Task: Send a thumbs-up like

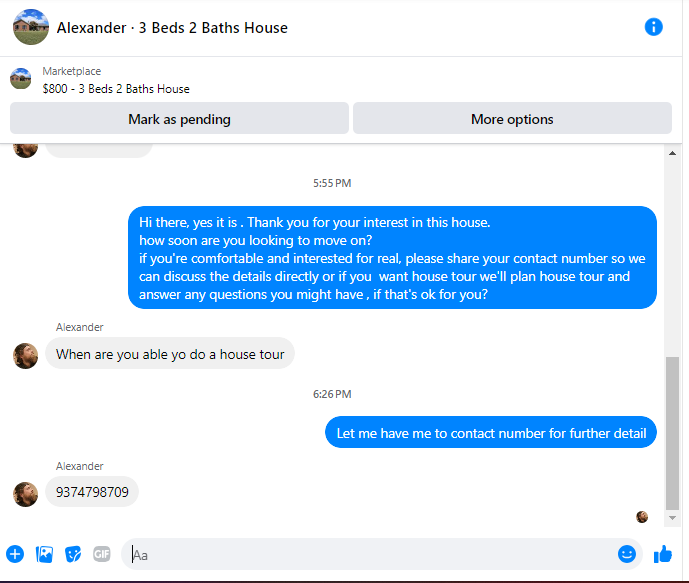Action: click(x=663, y=554)
